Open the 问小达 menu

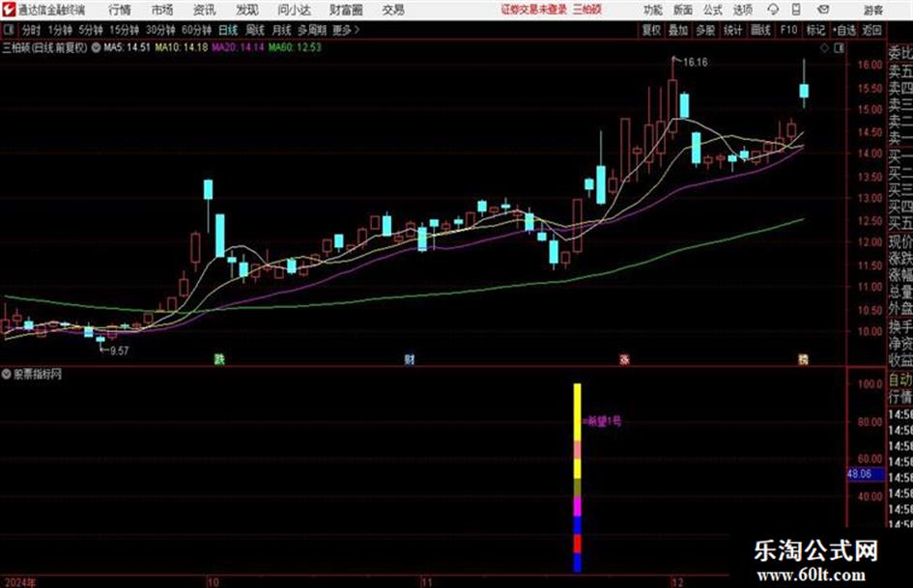(294, 10)
